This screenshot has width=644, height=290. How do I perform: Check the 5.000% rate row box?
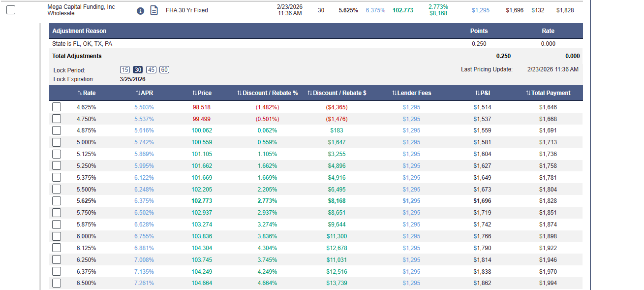tap(57, 142)
